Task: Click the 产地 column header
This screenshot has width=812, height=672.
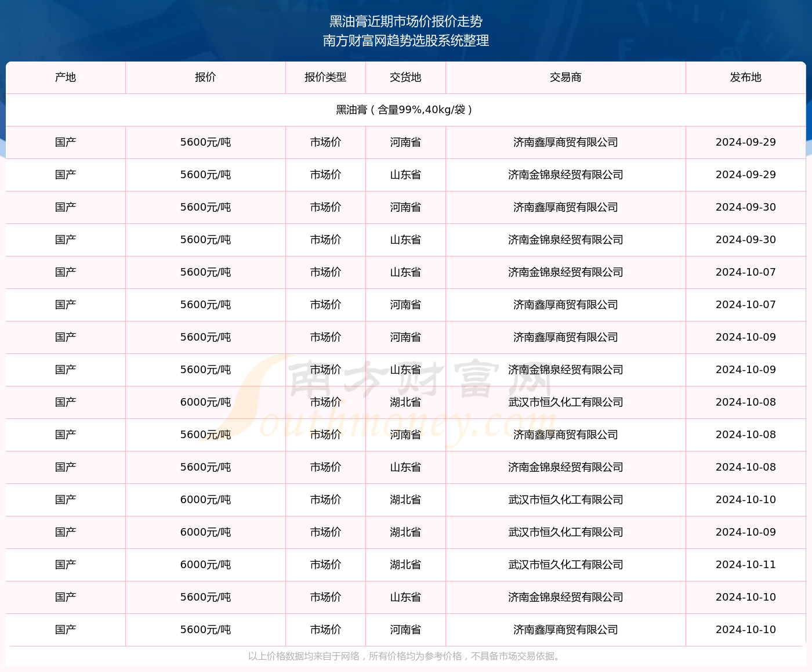Action: [66, 77]
